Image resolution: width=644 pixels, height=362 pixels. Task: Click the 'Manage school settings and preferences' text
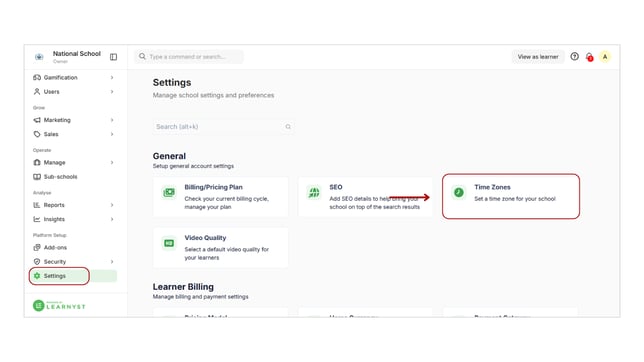(x=214, y=95)
